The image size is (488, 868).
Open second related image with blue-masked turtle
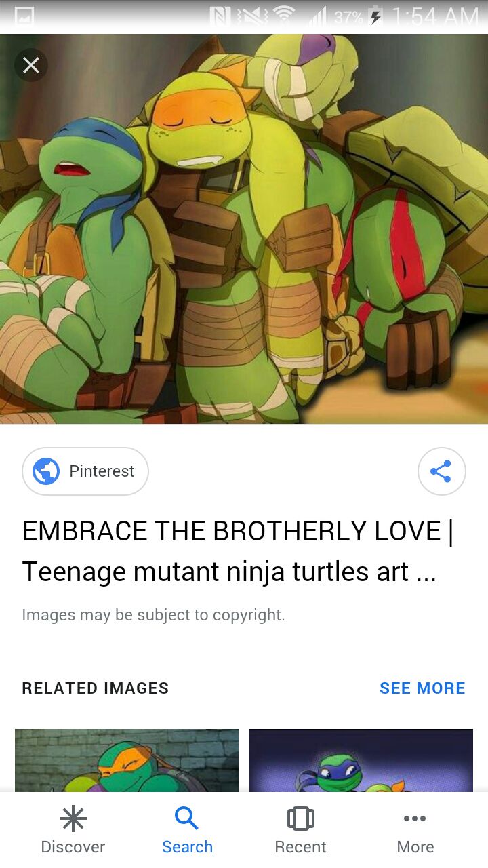[361, 760]
